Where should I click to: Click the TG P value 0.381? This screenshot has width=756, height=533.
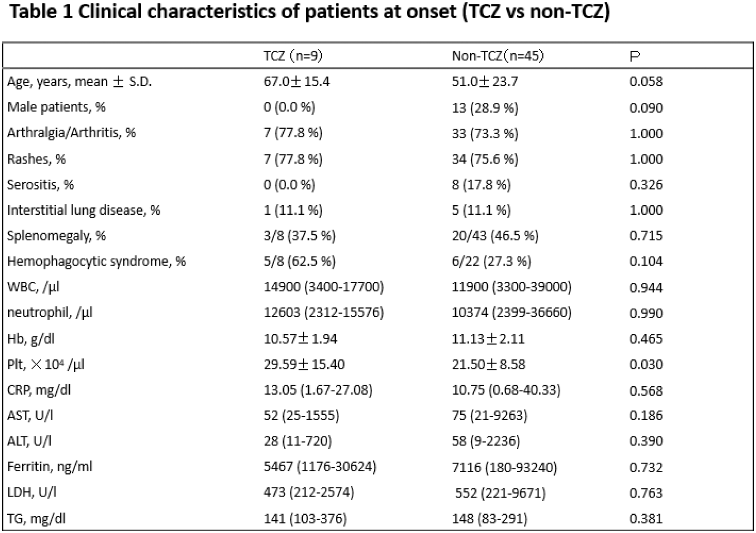(x=646, y=518)
